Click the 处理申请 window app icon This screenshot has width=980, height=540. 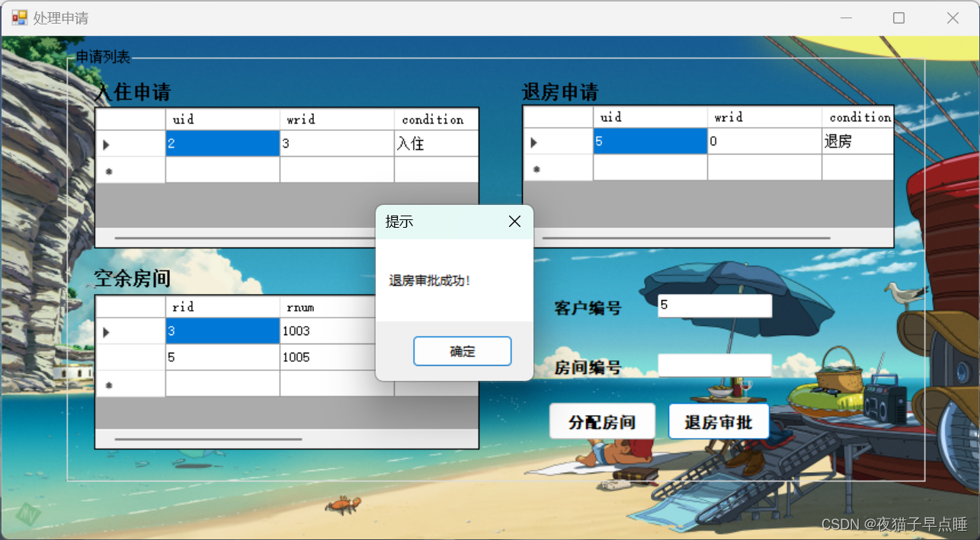19,18
